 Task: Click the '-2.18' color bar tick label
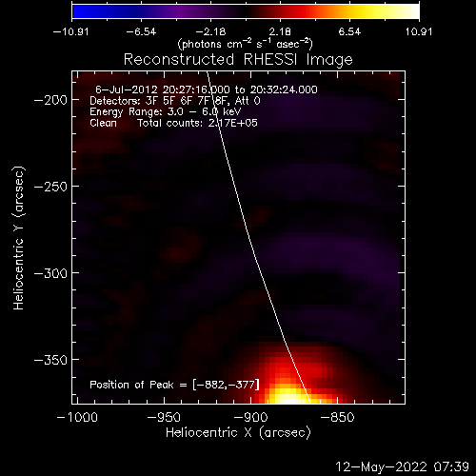(x=210, y=31)
